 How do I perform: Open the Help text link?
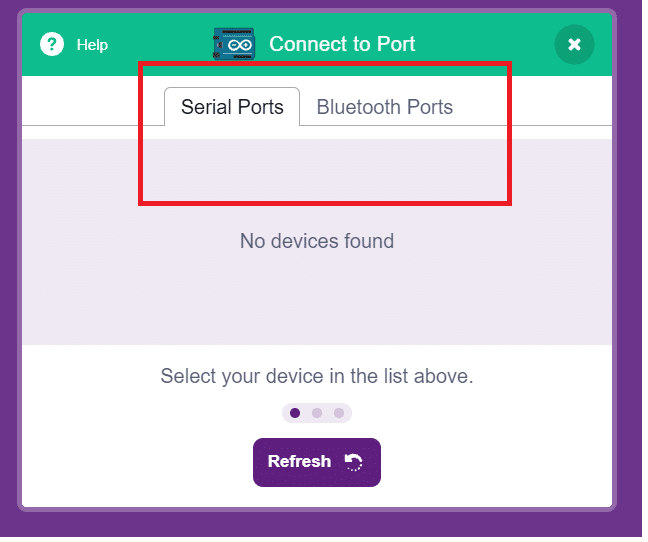92,45
